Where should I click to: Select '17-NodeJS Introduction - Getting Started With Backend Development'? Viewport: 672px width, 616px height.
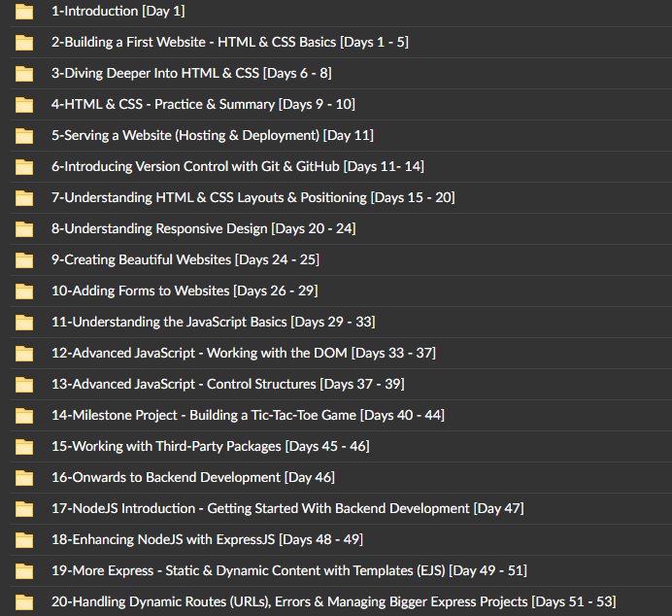tap(287, 508)
